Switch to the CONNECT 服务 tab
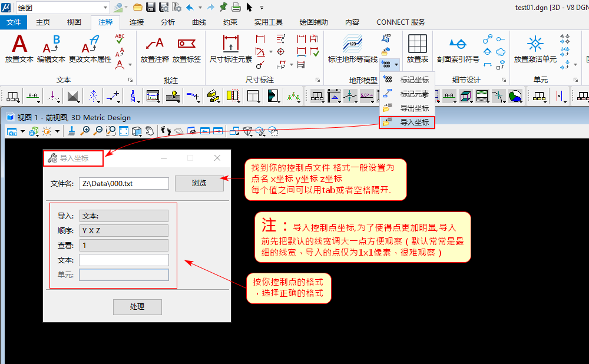589x364 pixels. coord(401,22)
